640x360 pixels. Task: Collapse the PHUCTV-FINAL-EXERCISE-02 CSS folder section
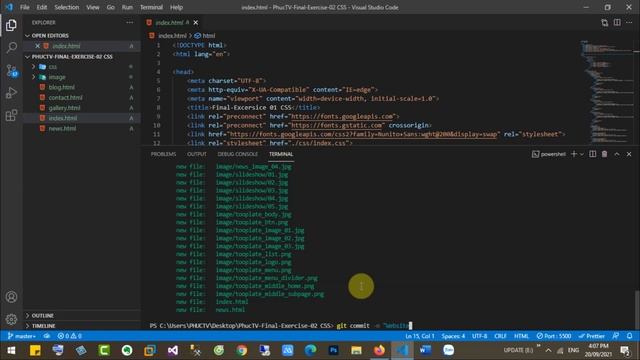pos(69,56)
